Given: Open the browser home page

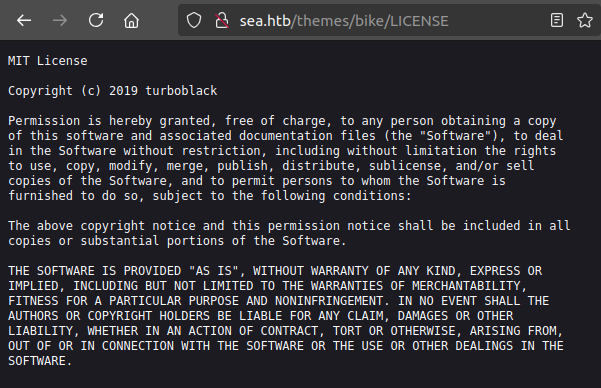Looking at the screenshot, I should point(131,20).
